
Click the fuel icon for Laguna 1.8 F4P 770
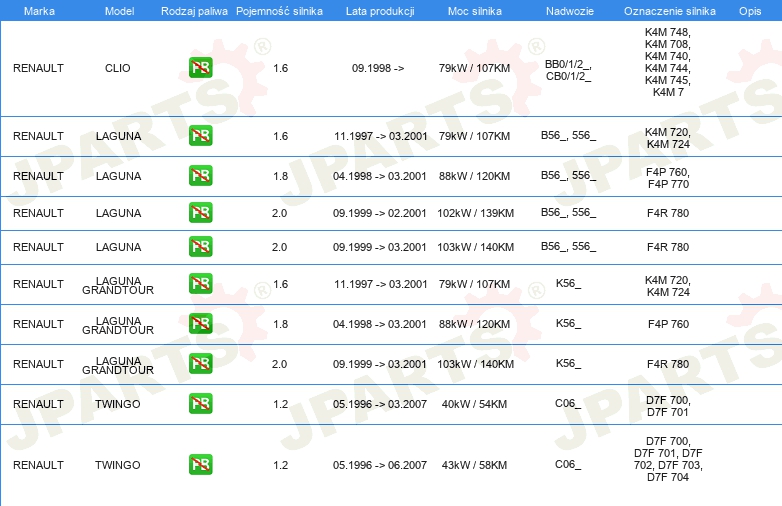(200, 176)
